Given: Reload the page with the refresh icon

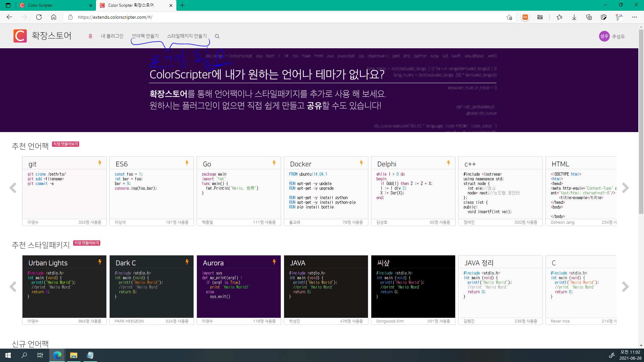Looking at the screenshot, I should pyautogui.click(x=39, y=17).
